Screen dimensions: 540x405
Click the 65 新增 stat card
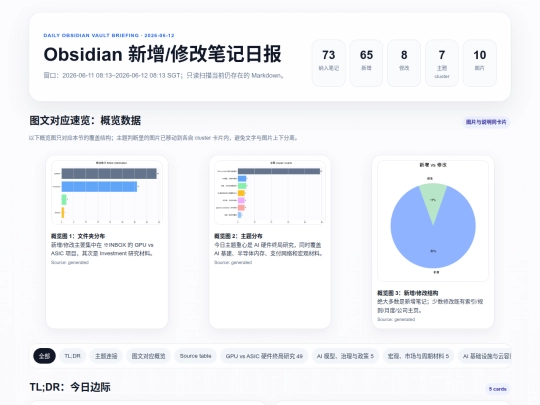tap(366, 63)
